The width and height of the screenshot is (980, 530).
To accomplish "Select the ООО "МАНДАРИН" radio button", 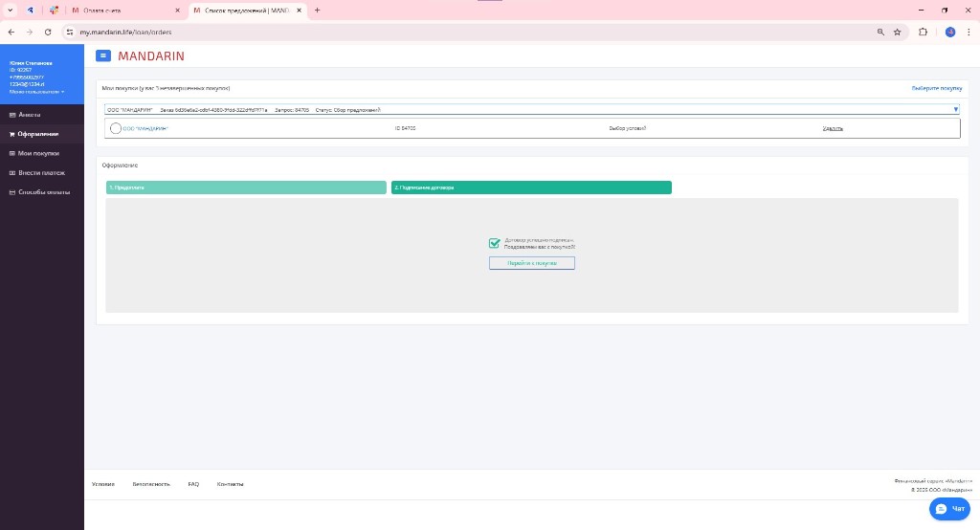I will [116, 128].
